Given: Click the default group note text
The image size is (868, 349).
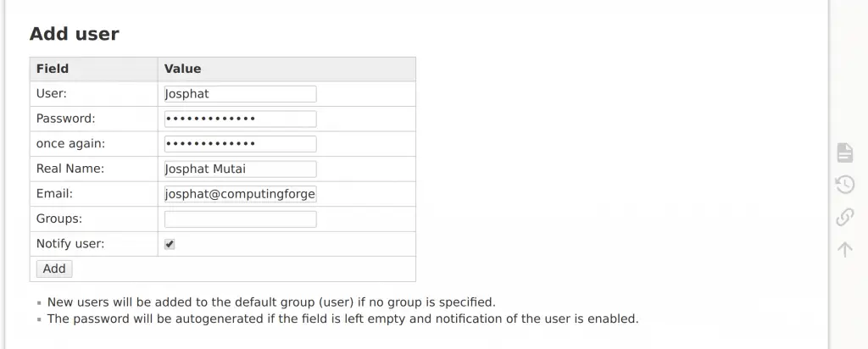Looking at the screenshot, I should (x=270, y=302).
